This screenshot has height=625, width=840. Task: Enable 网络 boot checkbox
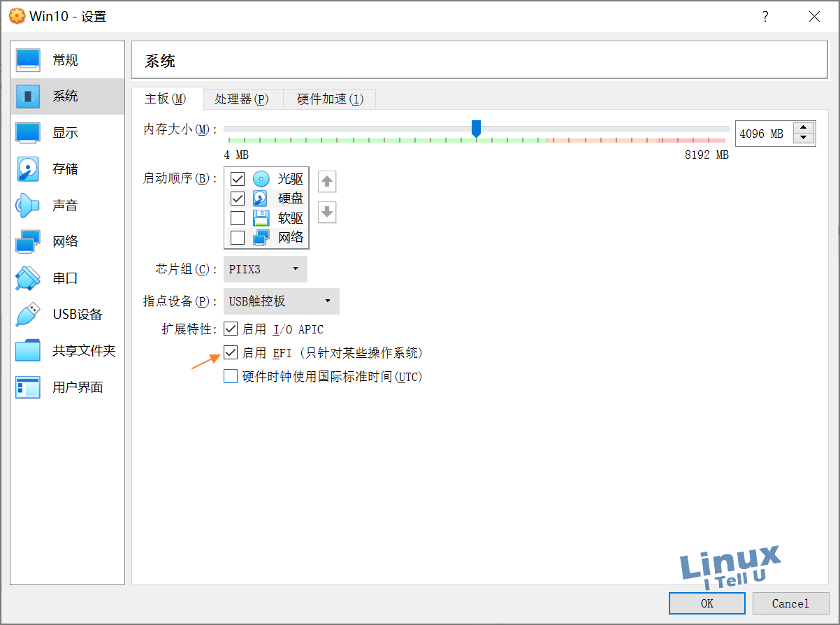238,238
